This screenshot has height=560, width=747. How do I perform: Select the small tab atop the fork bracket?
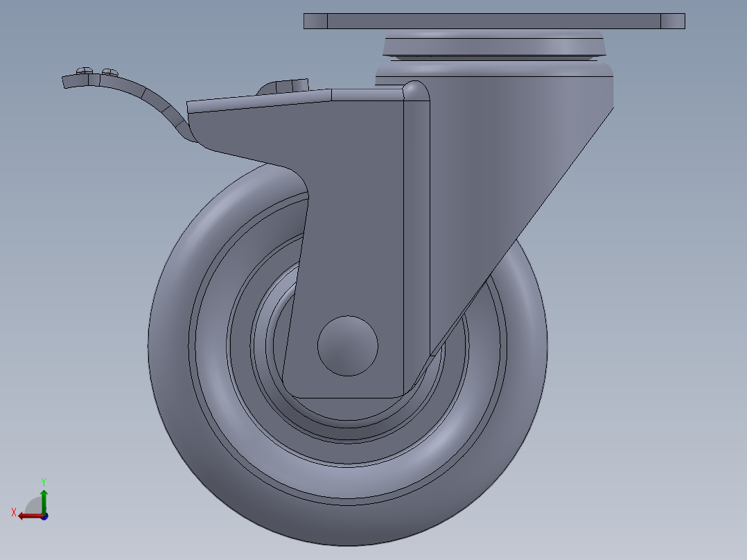tap(283, 85)
